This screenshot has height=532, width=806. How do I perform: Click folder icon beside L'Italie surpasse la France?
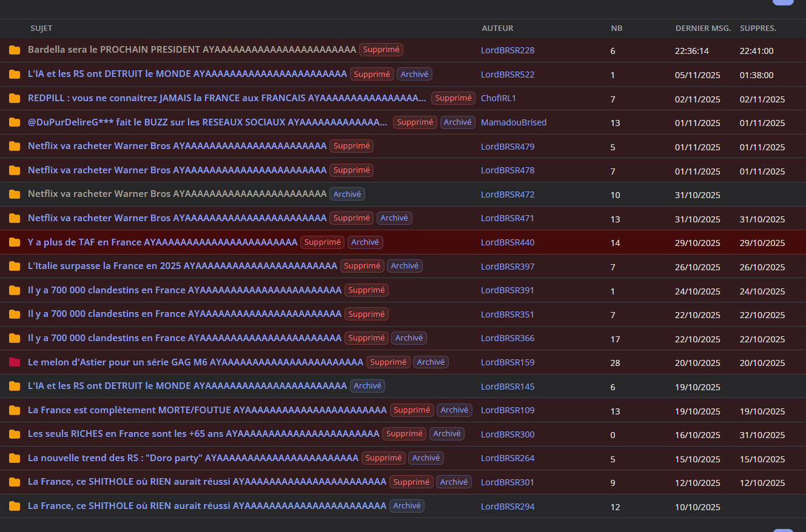click(15, 266)
